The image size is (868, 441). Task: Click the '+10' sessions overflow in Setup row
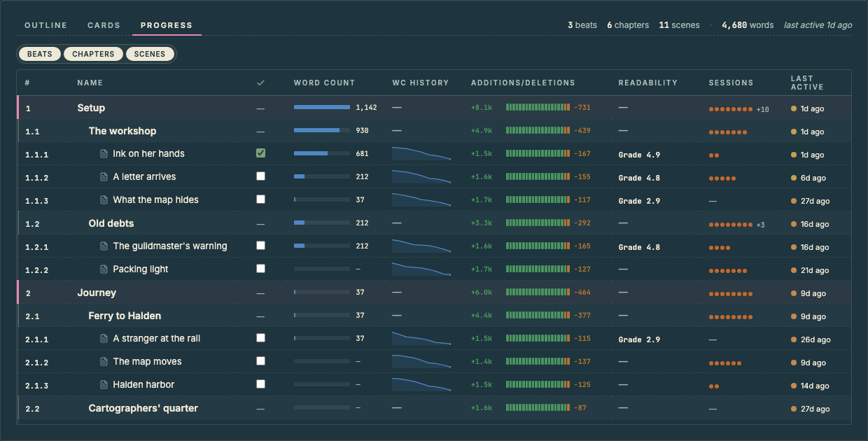pyautogui.click(x=762, y=109)
